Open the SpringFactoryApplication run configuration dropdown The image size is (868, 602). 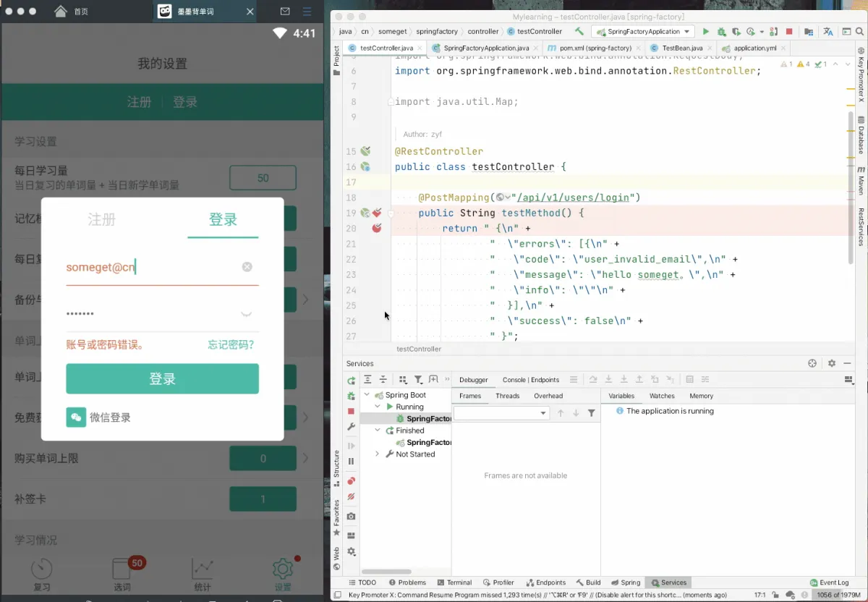coord(643,32)
